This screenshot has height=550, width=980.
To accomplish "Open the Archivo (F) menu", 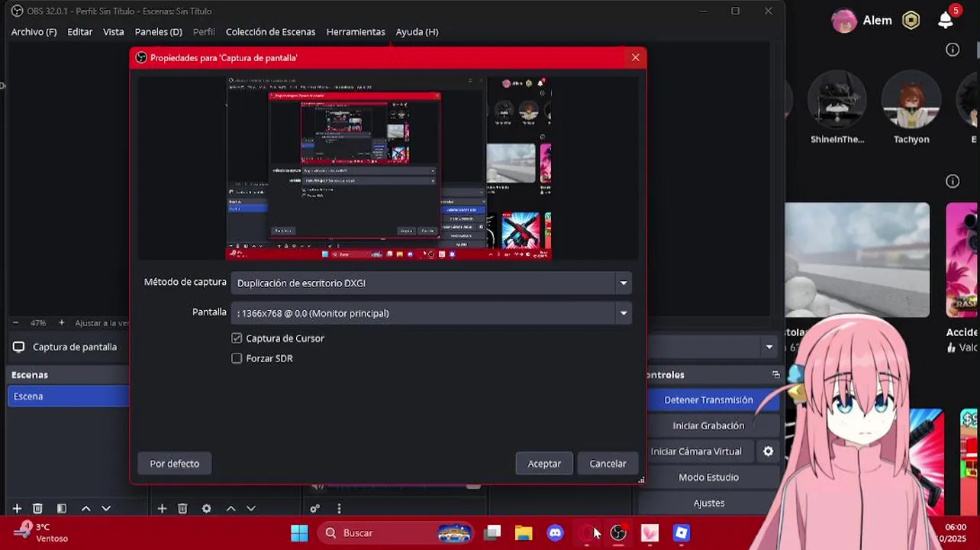I will click(x=34, y=32).
